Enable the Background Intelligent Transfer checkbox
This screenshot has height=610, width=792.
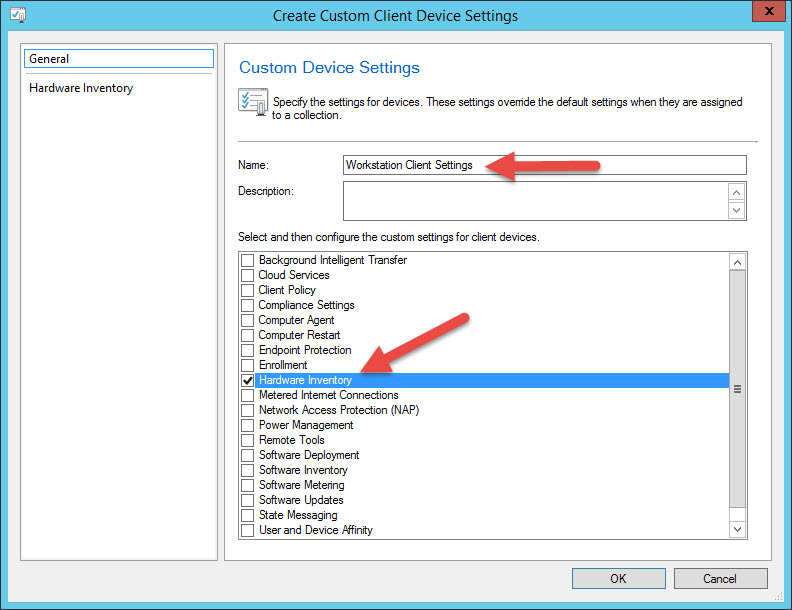(x=247, y=260)
